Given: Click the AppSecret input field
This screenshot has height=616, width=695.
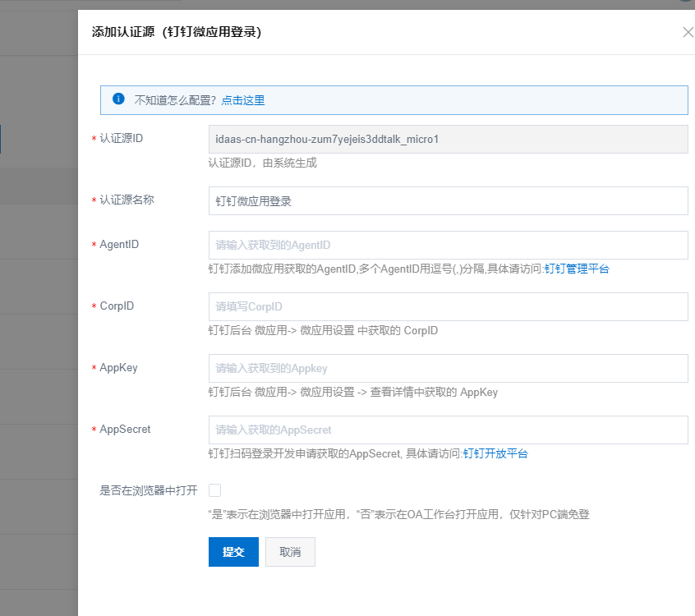Looking at the screenshot, I should point(448,430).
